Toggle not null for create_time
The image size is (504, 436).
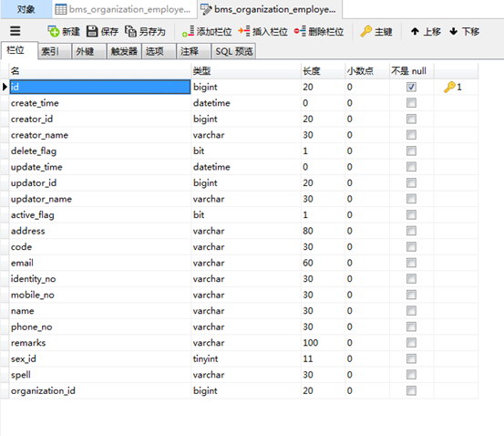411,103
